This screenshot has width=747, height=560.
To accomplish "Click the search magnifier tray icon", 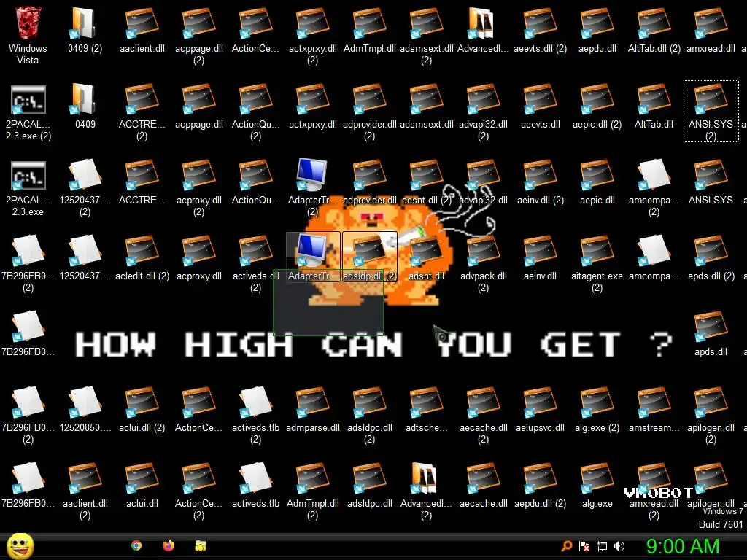I will 566,546.
